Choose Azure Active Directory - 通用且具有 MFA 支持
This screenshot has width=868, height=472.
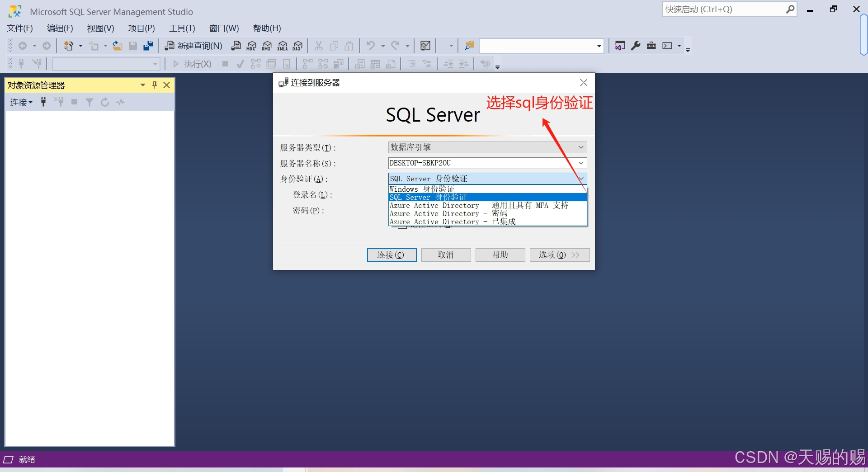click(x=488, y=205)
